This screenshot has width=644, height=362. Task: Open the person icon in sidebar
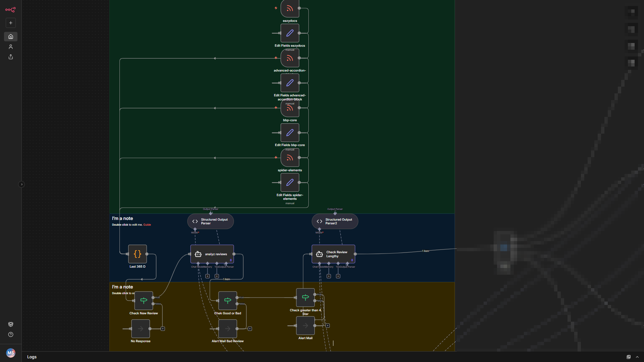[x=11, y=47]
